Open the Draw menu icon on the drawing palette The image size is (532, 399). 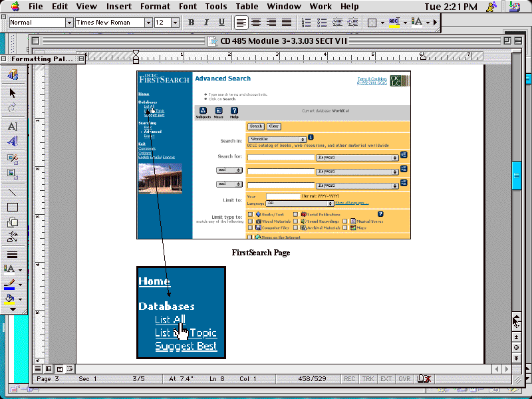tap(13, 74)
